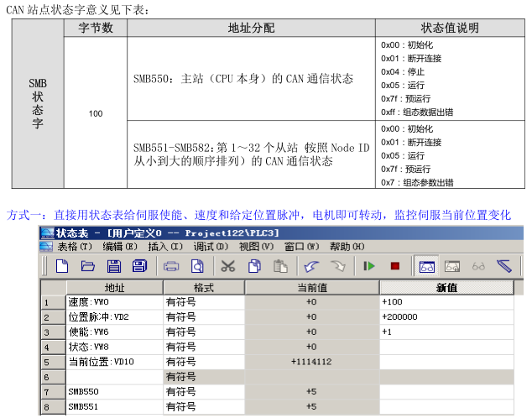Select row 7 header number
The height and width of the screenshot is (418, 532).
53,392
